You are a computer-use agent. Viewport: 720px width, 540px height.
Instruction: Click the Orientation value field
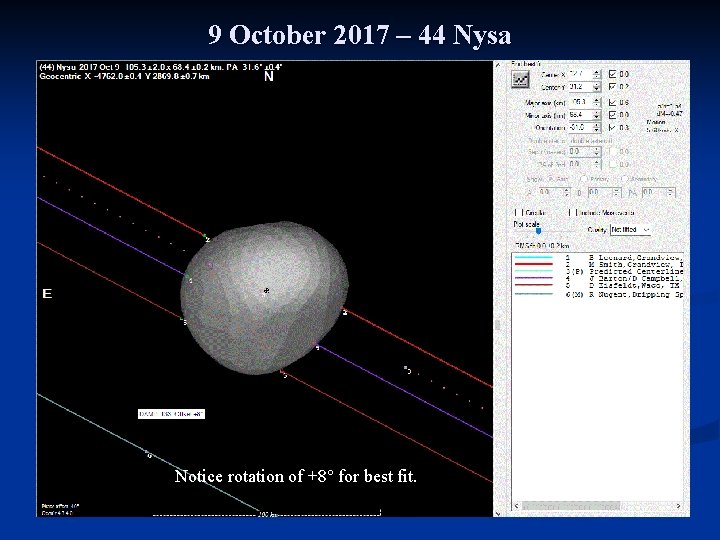click(580, 127)
